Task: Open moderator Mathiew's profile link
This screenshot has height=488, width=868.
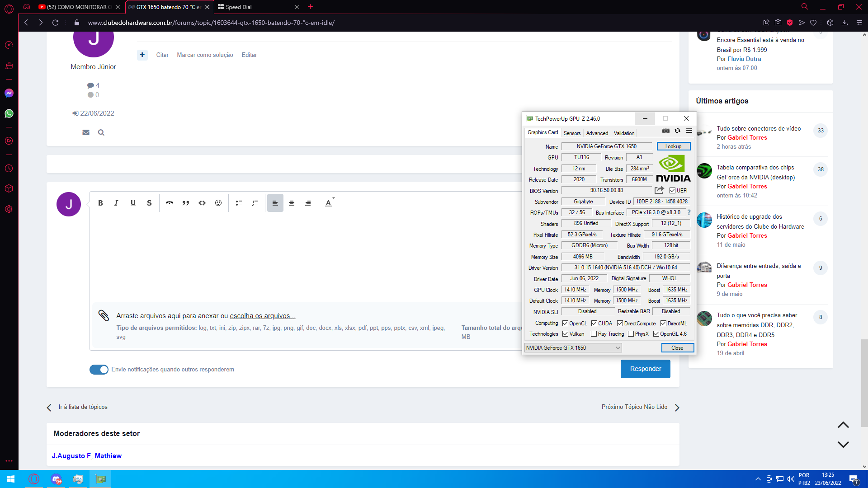Action: pyautogui.click(x=108, y=456)
